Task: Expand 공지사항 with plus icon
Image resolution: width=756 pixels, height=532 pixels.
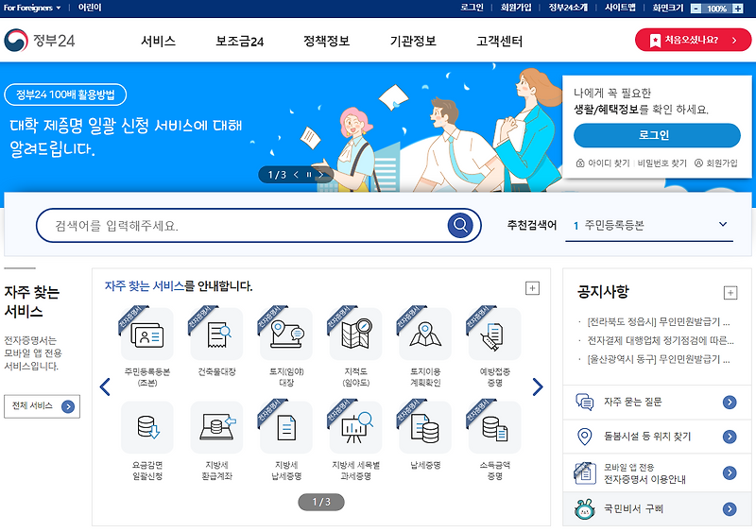Action: pyautogui.click(x=730, y=292)
